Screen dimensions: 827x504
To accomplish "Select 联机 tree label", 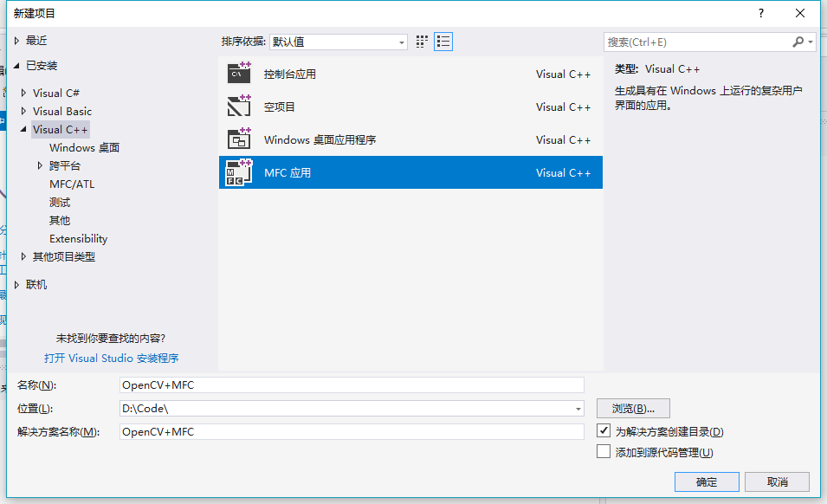I will pyautogui.click(x=36, y=285).
